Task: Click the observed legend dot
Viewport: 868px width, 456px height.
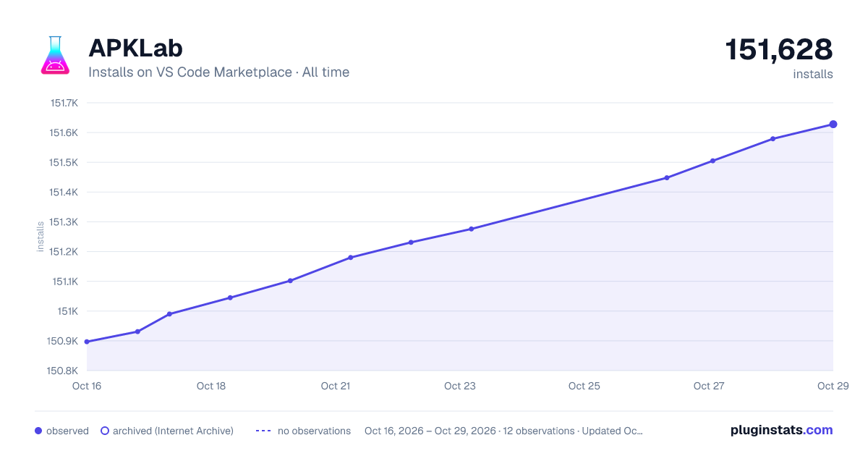Action: [x=38, y=431]
